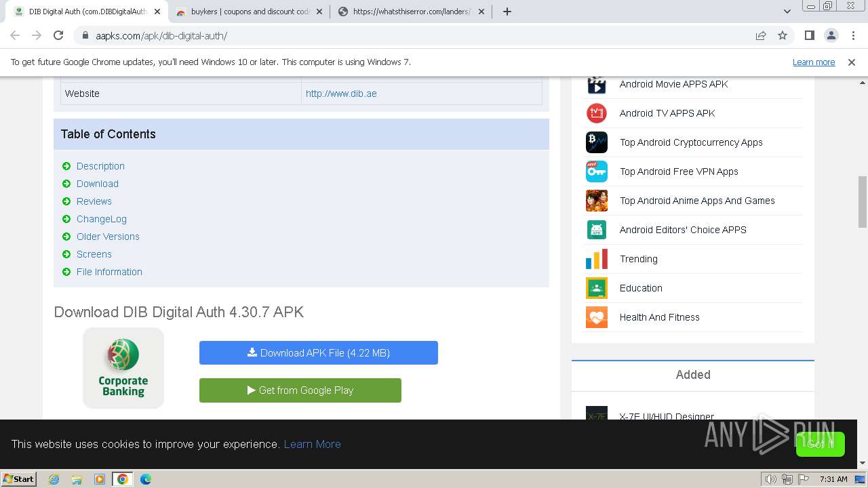868x488 pixels.
Task: Jump to the Older Versions section link
Action: tap(108, 237)
